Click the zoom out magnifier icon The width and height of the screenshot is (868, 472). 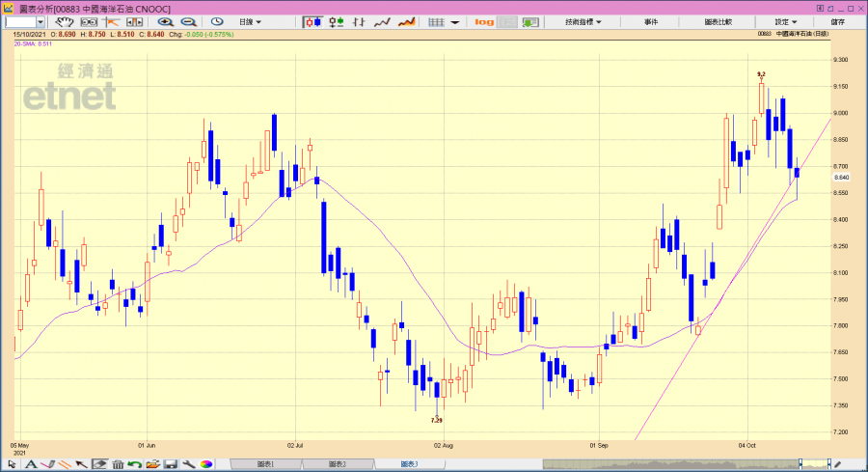click(189, 21)
